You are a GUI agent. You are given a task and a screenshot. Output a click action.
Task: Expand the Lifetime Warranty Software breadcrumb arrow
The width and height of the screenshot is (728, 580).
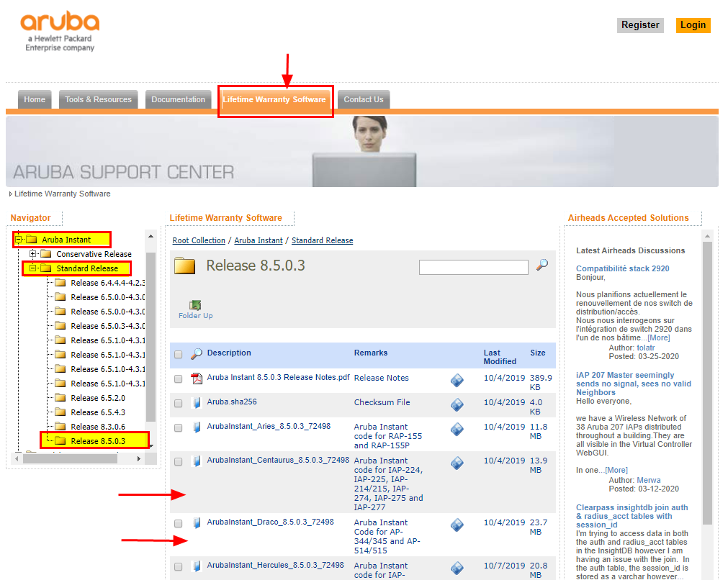[11, 194]
